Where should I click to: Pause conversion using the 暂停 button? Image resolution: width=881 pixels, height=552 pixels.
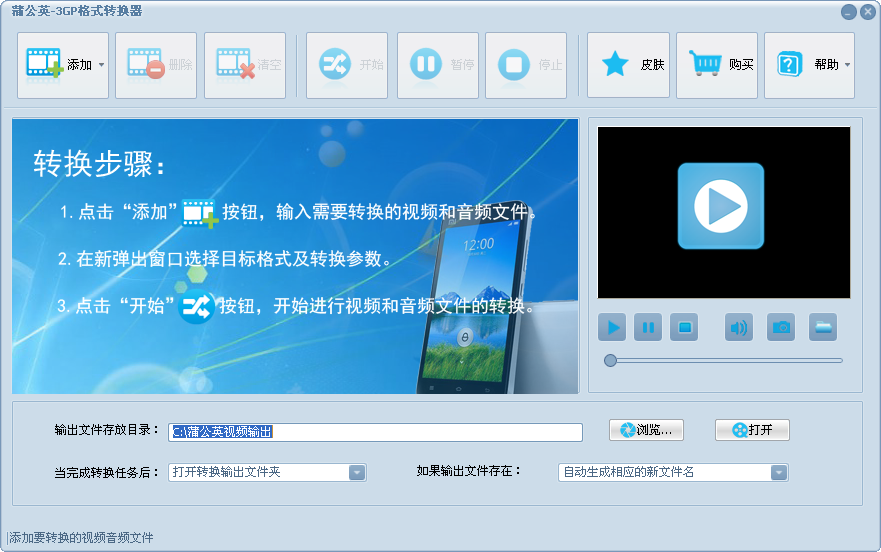[x=438, y=65]
